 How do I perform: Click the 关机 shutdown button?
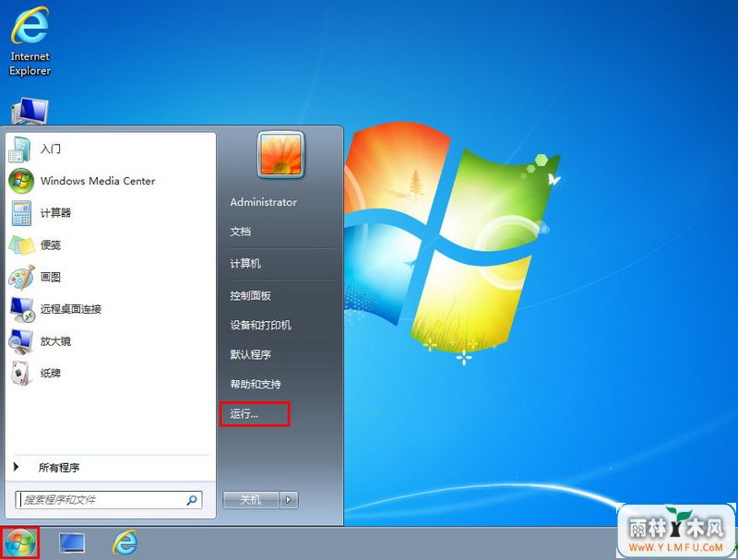(251, 500)
